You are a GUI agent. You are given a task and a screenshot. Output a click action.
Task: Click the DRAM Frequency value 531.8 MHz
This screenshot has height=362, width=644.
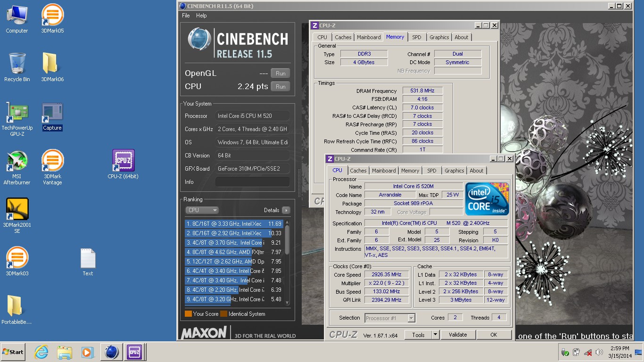point(422,91)
